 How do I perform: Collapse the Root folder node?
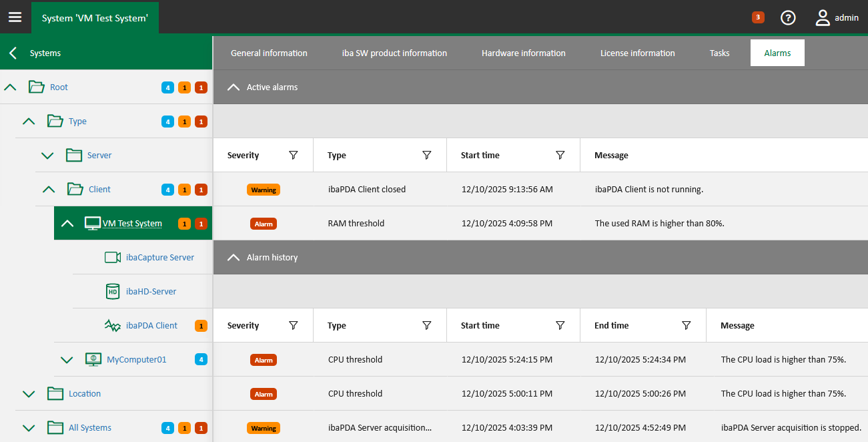[x=10, y=87]
